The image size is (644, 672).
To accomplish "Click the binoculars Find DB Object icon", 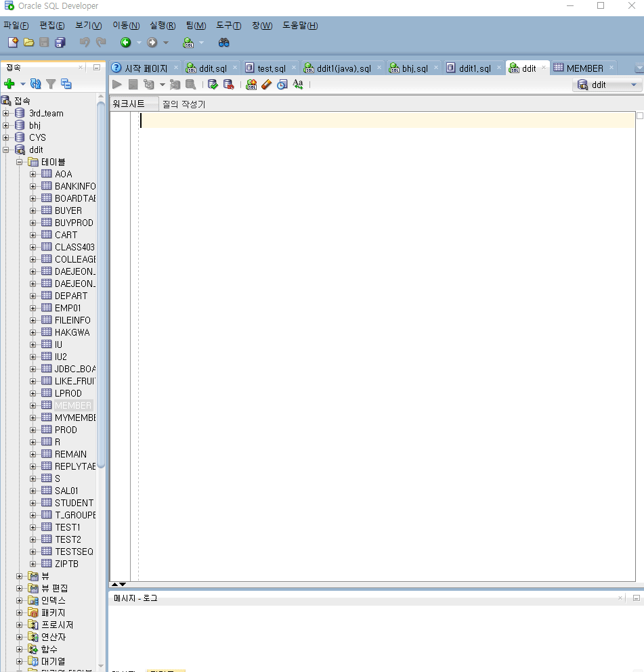I will pyautogui.click(x=224, y=43).
